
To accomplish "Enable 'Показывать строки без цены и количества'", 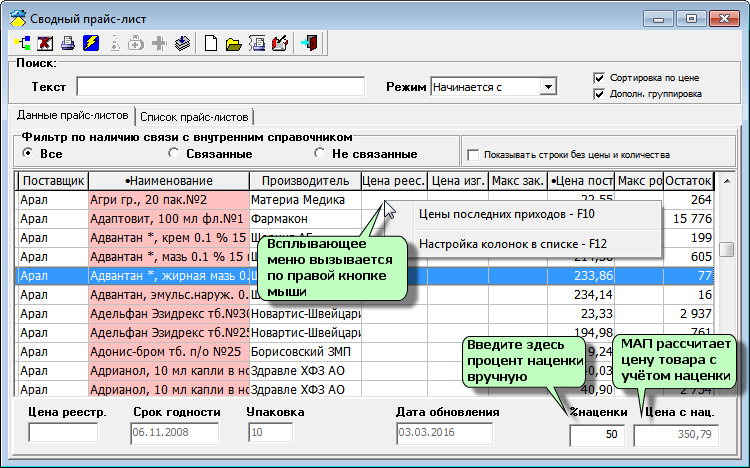I will pos(474,155).
